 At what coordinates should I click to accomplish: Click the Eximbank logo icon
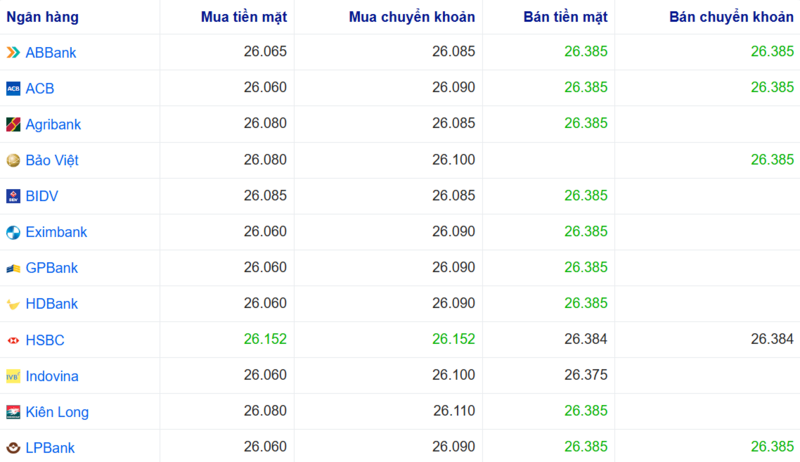(13, 232)
